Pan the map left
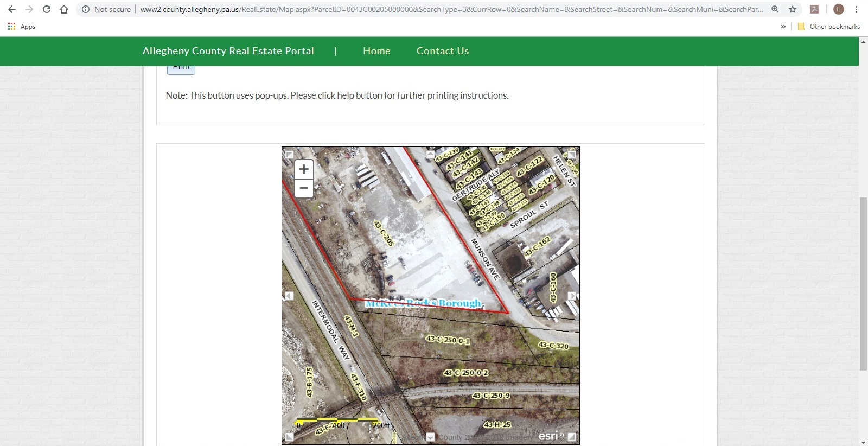 tap(289, 296)
